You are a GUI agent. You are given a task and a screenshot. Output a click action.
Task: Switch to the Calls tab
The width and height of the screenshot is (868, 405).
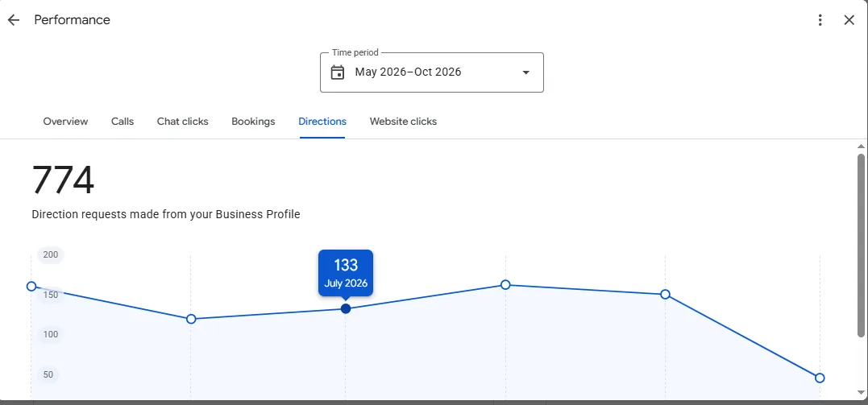pos(123,121)
